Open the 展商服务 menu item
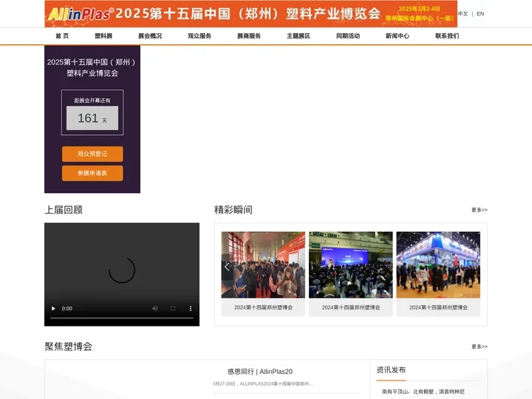The height and width of the screenshot is (399, 532). tap(249, 36)
